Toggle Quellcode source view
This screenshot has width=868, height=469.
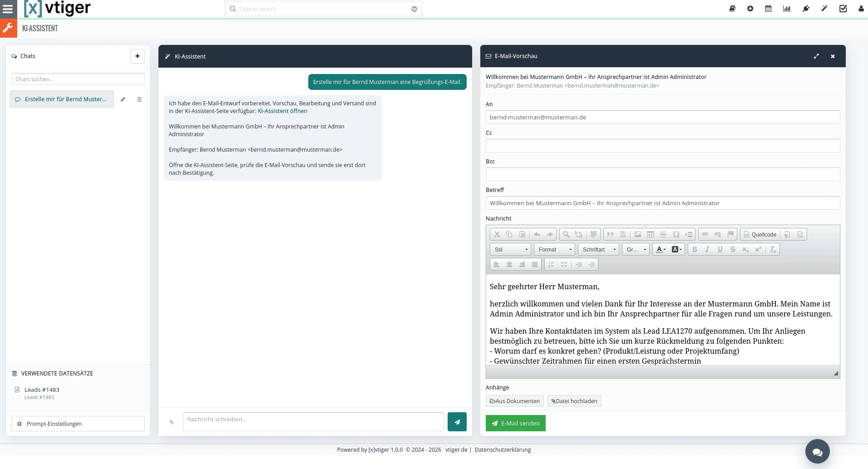pyautogui.click(x=760, y=235)
